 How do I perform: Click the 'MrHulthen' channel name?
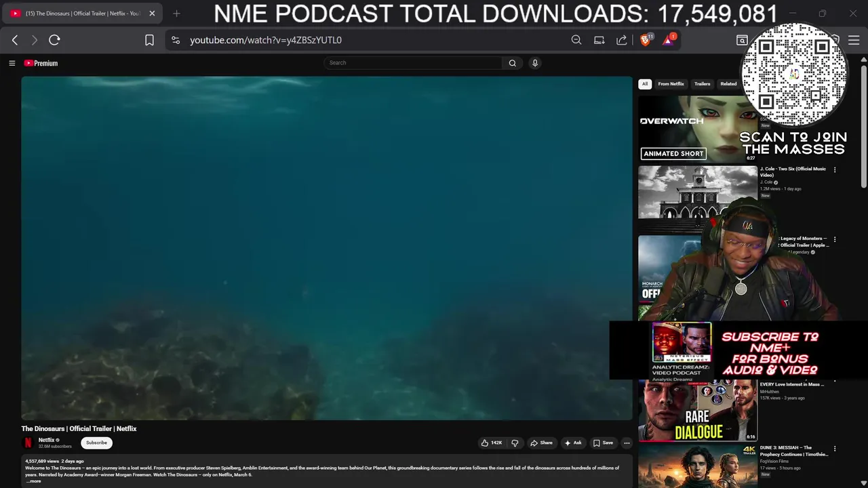(769, 392)
